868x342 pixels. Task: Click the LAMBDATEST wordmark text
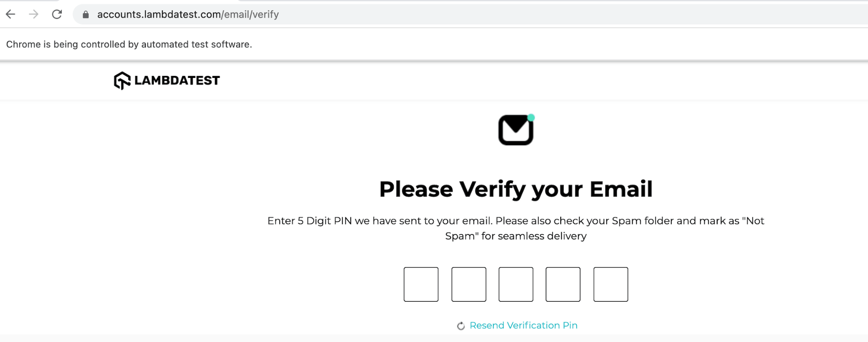[177, 81]
